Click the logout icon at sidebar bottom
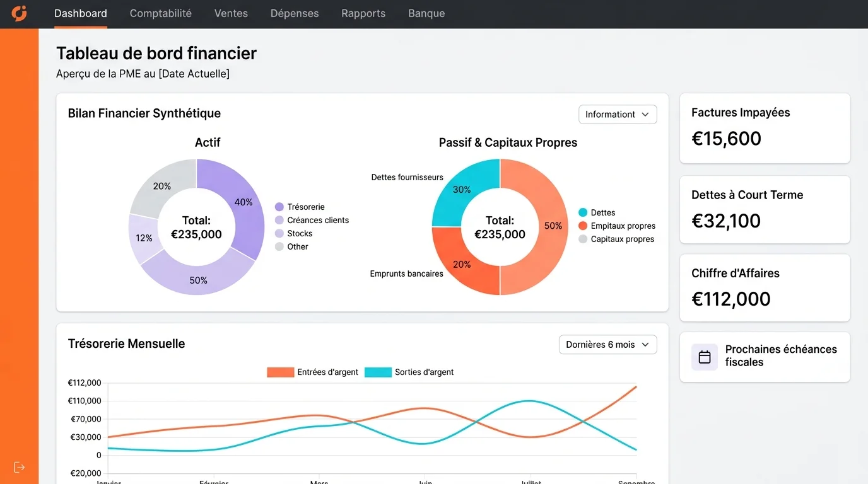Viewport: 868px width, 484px height. point(19,466)
